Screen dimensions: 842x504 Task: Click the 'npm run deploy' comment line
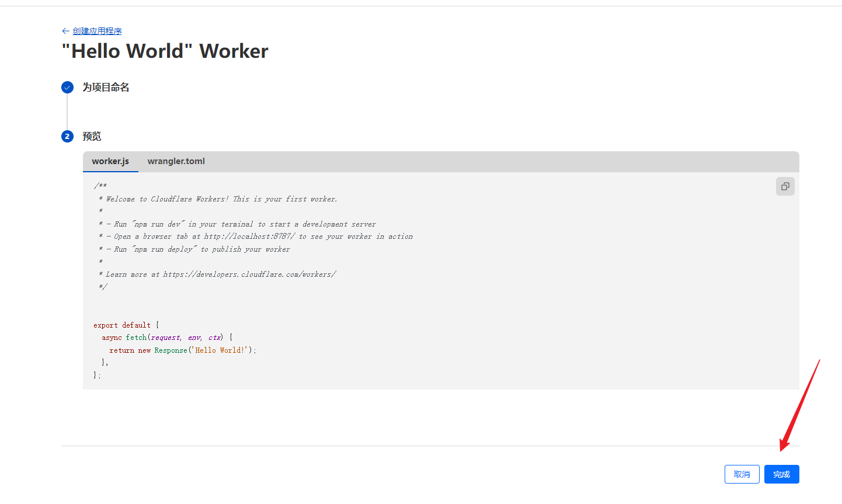(194, 249)
